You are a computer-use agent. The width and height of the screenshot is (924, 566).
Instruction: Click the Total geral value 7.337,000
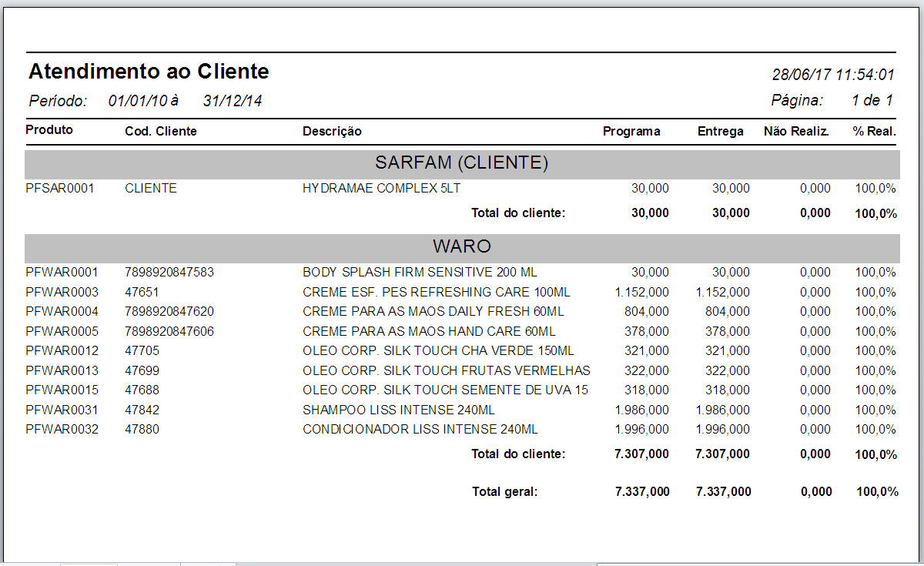click(644, 491)
